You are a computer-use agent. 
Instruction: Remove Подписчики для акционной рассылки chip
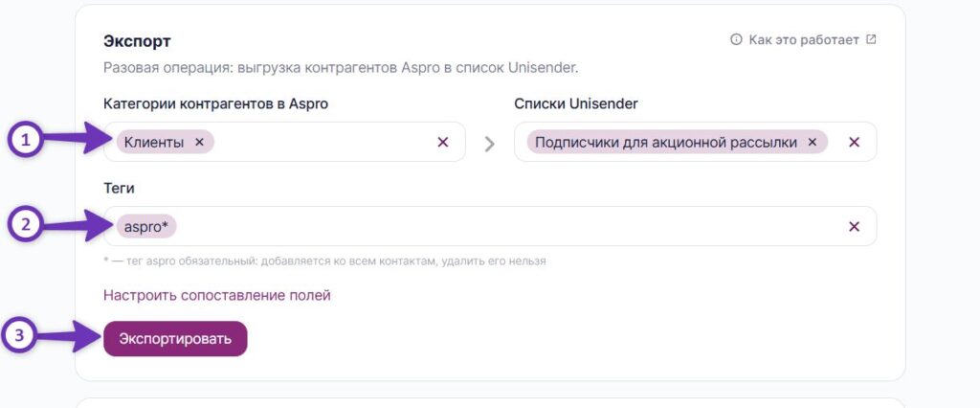(x=812, y=142)
